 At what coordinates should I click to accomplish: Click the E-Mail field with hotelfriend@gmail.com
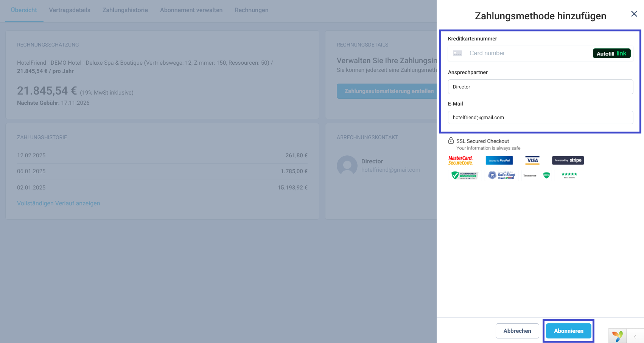(x=540, y=117)
